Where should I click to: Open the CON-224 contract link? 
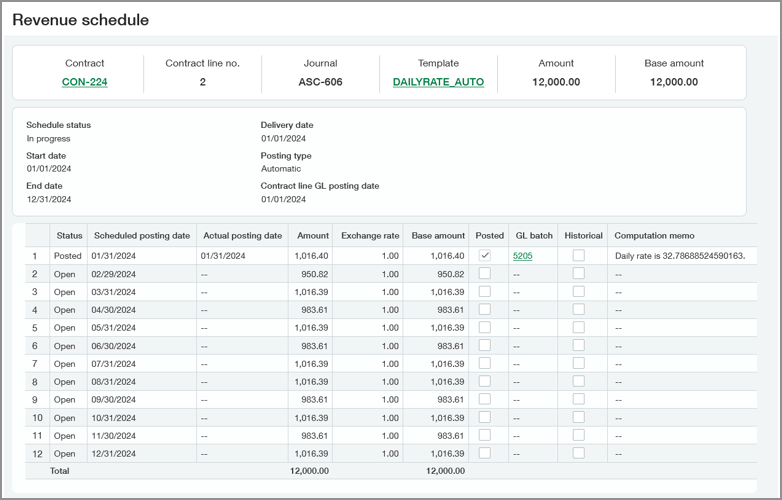(x=84, y=82)
